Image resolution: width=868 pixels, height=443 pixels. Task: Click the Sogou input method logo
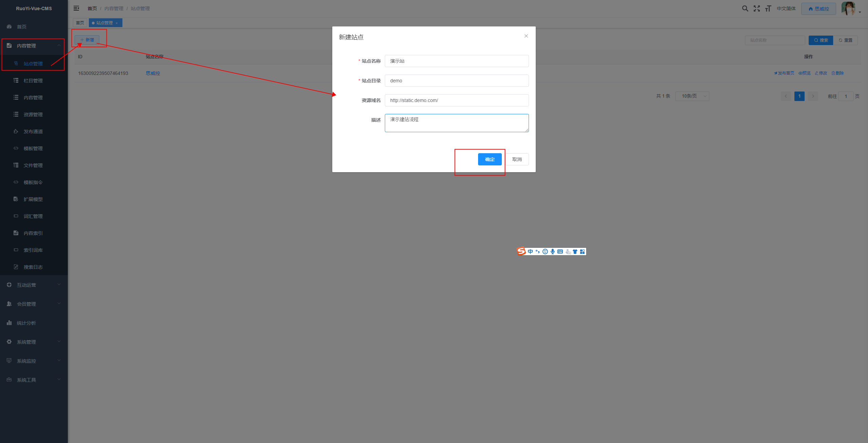(521, 251)
